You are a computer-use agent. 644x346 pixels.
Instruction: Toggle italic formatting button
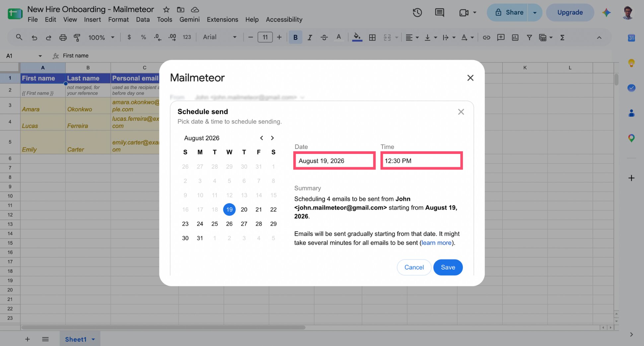coord(310,37)
